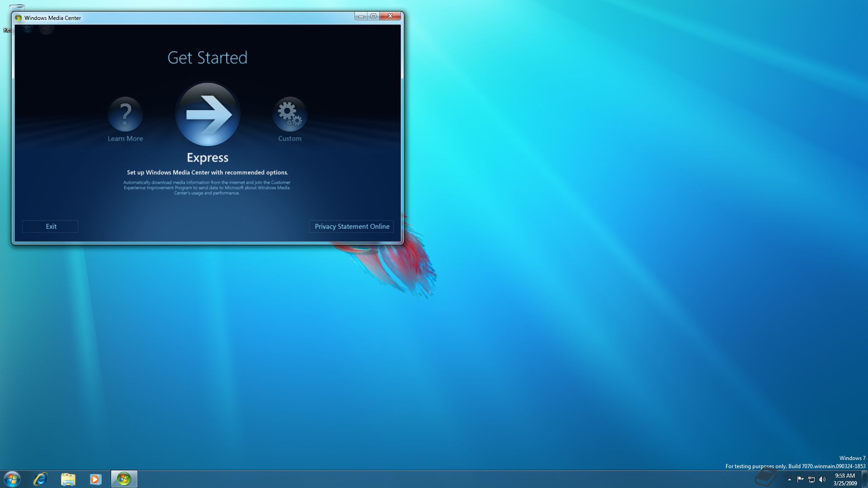
Task: Click the large Express arrow button
Action: coord(208,114)
